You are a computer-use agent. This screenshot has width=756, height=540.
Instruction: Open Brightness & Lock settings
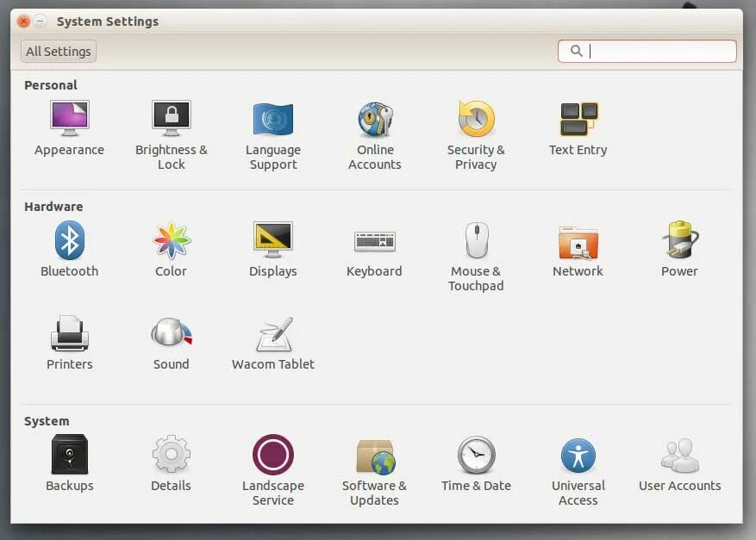(172, 135)
